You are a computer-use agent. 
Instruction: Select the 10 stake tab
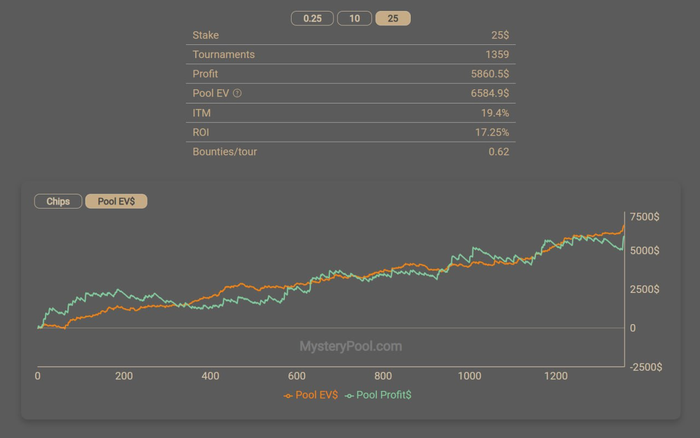click(354, 18)
